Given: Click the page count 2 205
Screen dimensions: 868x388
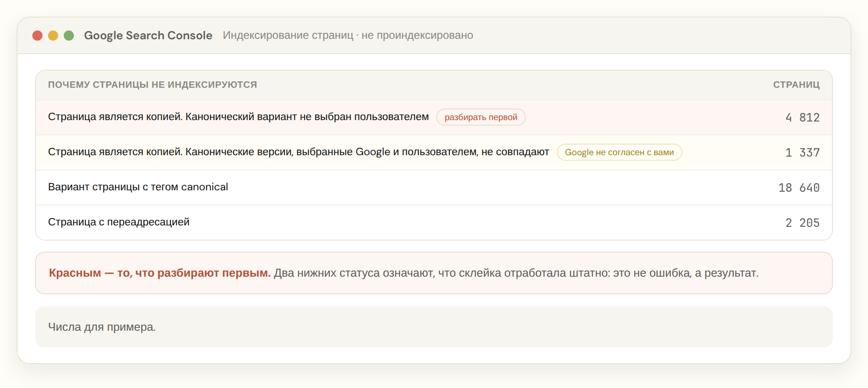Looking at the screenshot, I should (x=802, y=223).
